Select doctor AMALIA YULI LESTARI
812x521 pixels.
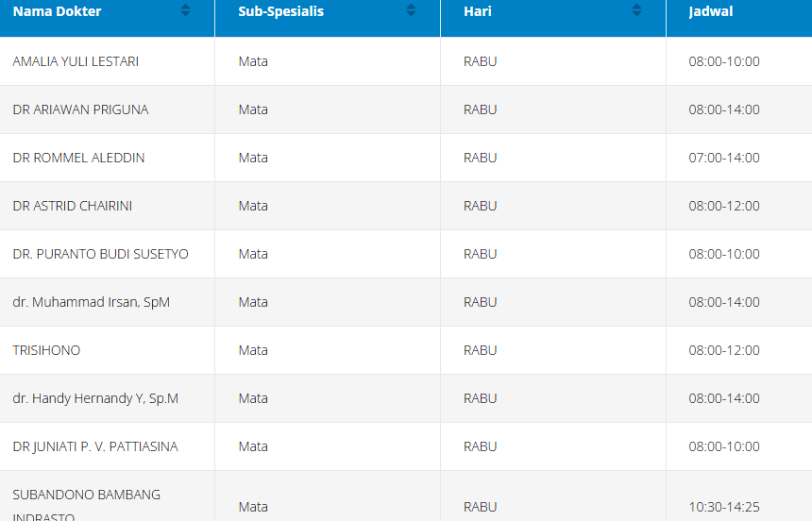click(x=76, y=61)
